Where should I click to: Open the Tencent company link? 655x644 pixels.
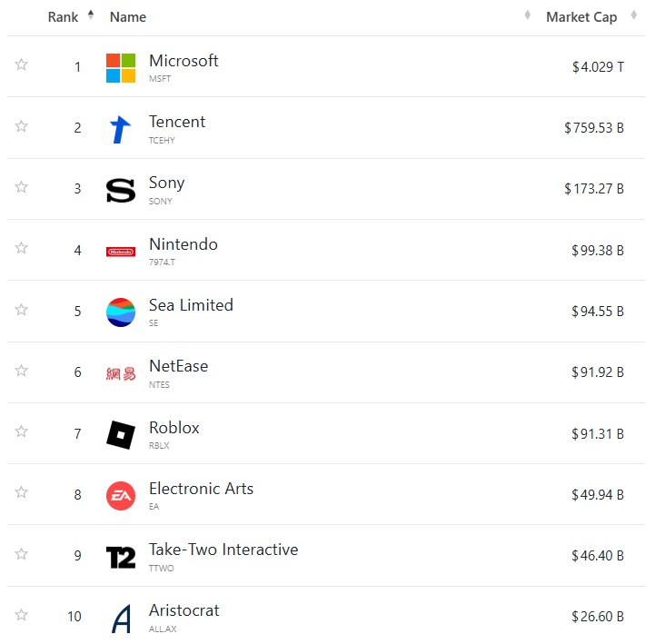pos(177,122)
